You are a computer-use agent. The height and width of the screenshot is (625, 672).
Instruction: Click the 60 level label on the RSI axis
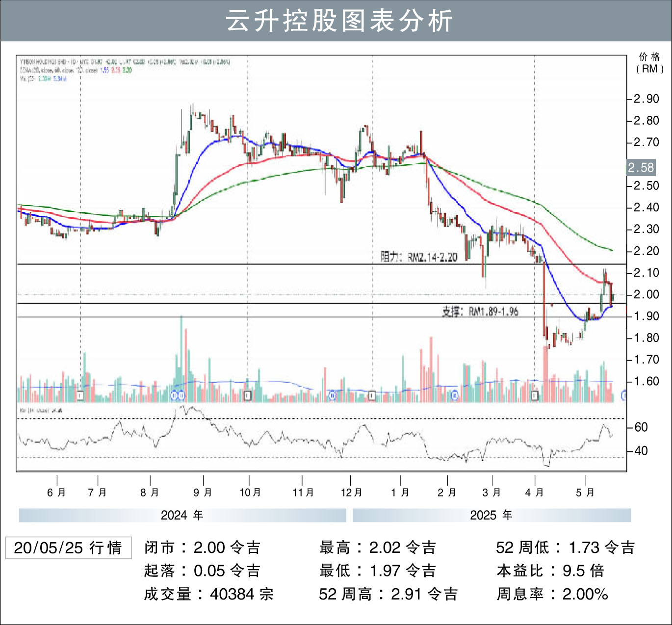(x=641, y=427)
